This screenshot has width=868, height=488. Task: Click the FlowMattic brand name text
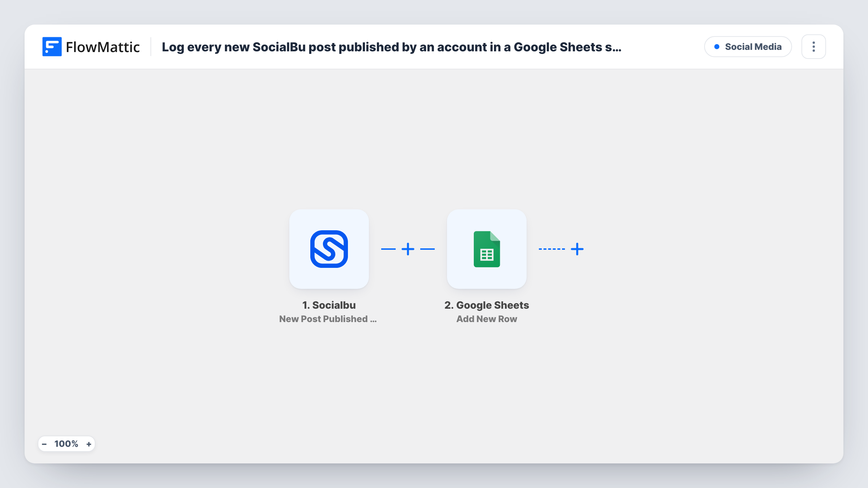(x=103, y=47)
